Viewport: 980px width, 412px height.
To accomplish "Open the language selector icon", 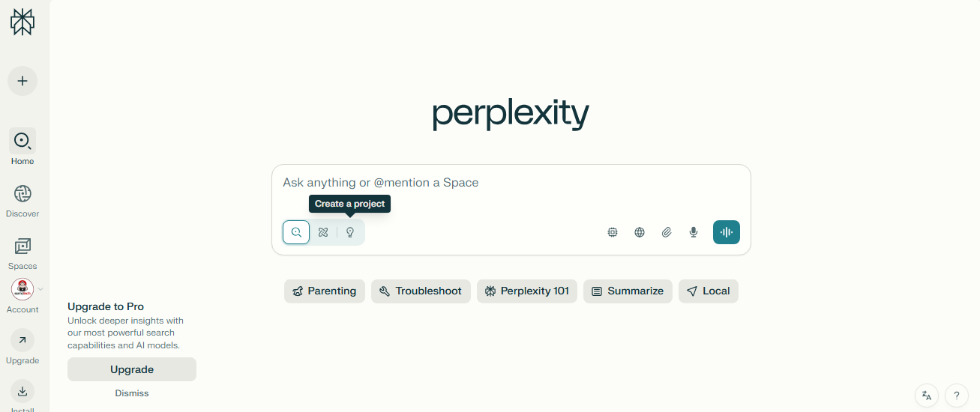I will pos(927,396).
